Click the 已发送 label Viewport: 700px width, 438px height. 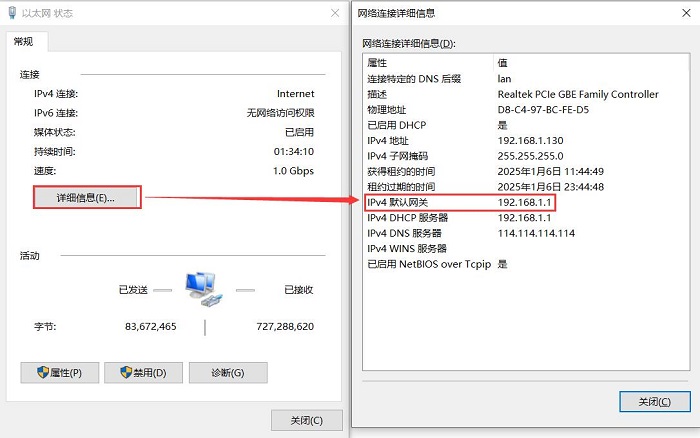(133, 290)
